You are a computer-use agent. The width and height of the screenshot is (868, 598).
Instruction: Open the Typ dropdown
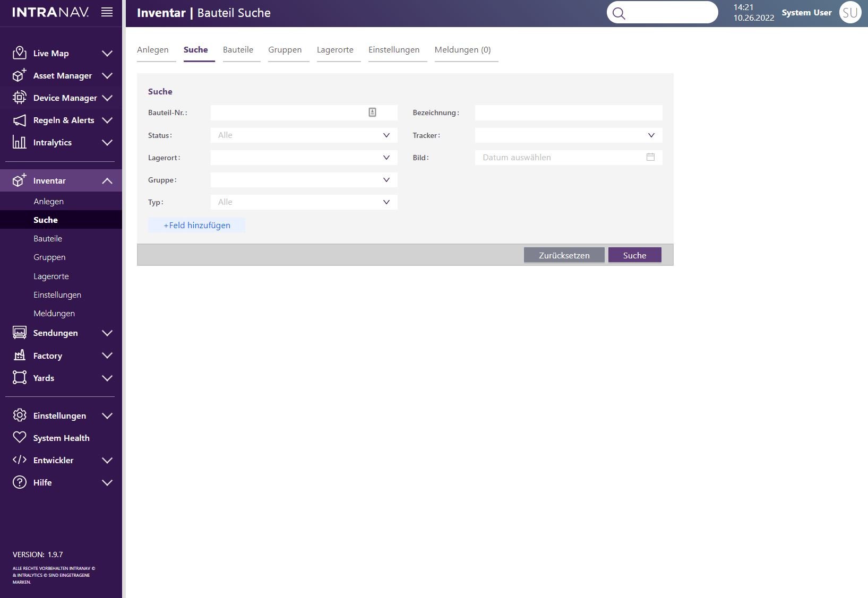304,202
